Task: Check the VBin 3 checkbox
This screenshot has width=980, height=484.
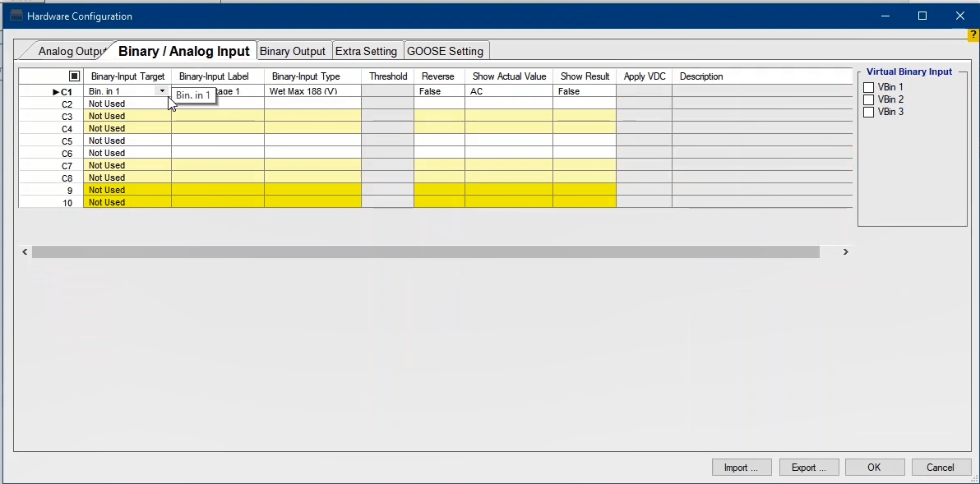Action: coord(868,112)
